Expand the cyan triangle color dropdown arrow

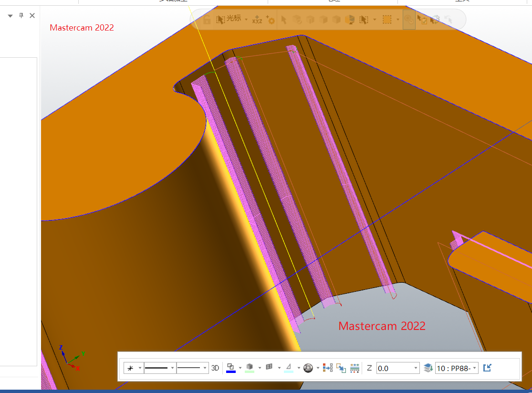click(299, 368)
